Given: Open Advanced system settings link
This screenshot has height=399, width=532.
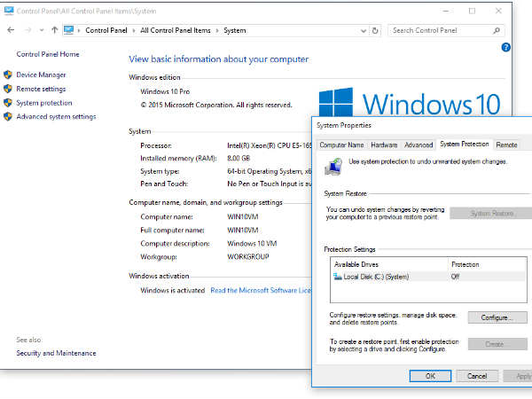Looking at the screenshot, I should point(57,116).
